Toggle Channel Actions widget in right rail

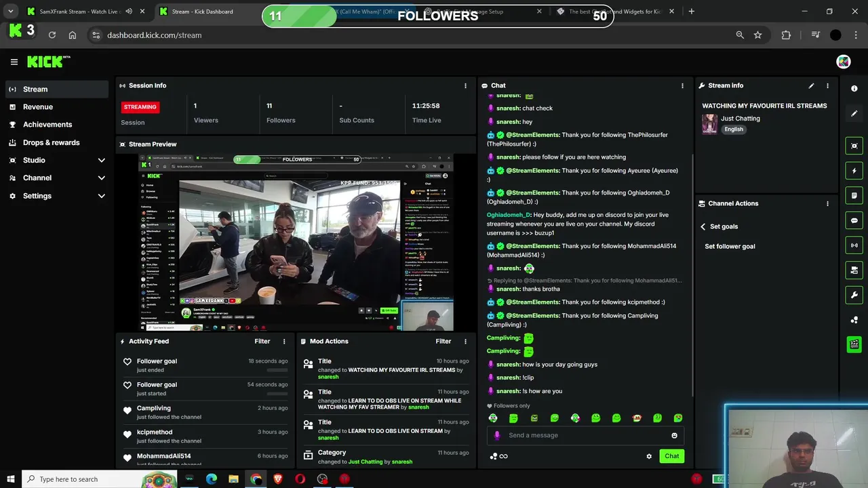[x=854, y=270]
